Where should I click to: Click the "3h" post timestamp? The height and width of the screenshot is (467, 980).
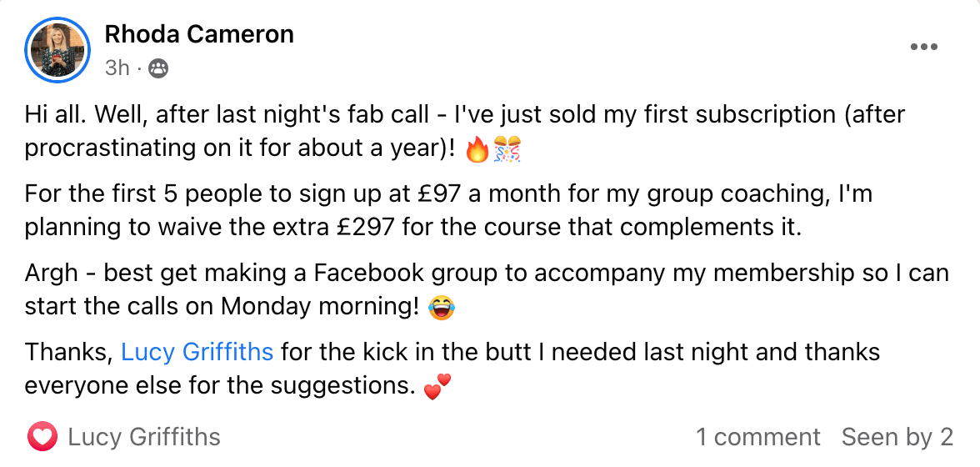(x=117, y=68)
